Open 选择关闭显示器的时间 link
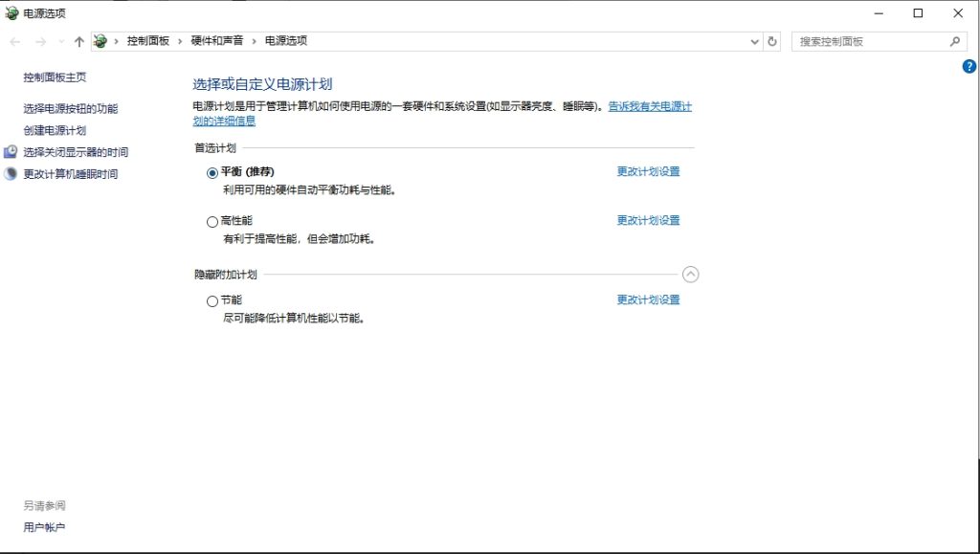 [76, 152]
